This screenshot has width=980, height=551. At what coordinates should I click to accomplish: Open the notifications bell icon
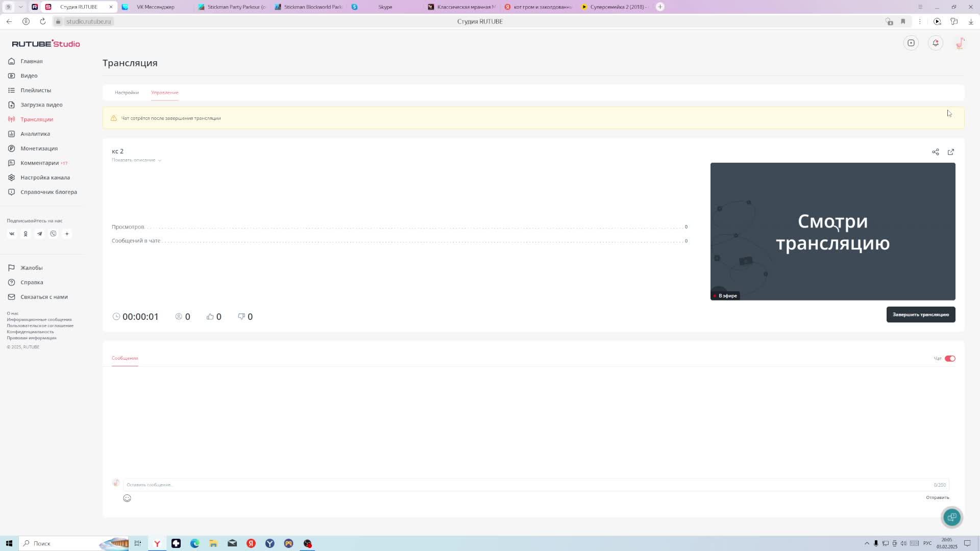pos(935,43)
